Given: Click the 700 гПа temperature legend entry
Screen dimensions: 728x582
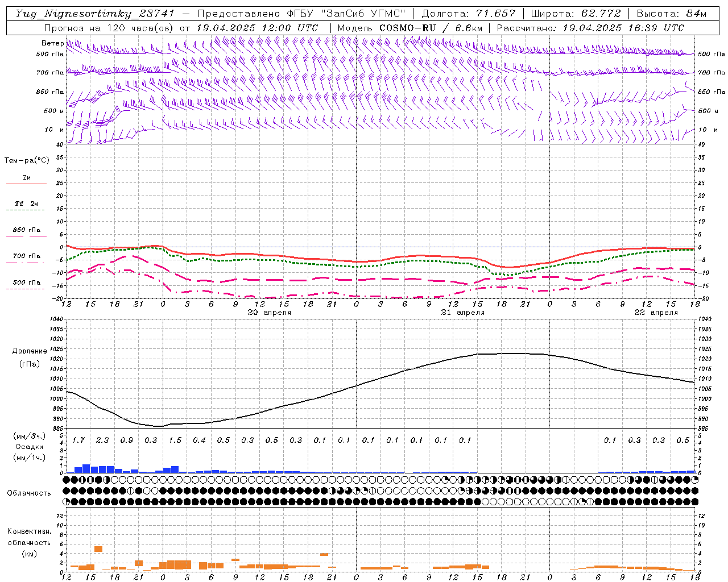Looking at the screenshot, I should [x=26, y=259].
